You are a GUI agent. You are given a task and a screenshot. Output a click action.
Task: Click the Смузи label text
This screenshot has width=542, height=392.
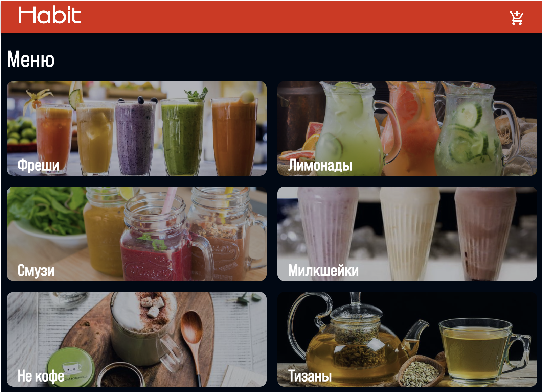point(36,271)
